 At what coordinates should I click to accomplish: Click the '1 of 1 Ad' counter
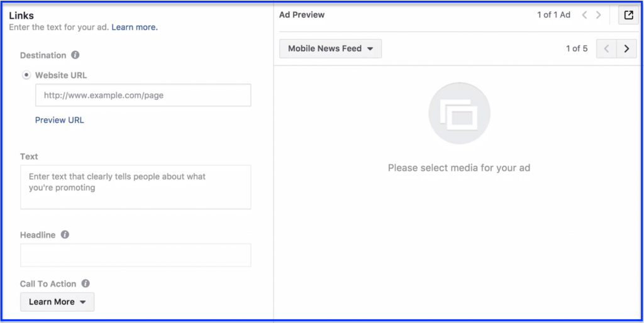pos(553,15)
